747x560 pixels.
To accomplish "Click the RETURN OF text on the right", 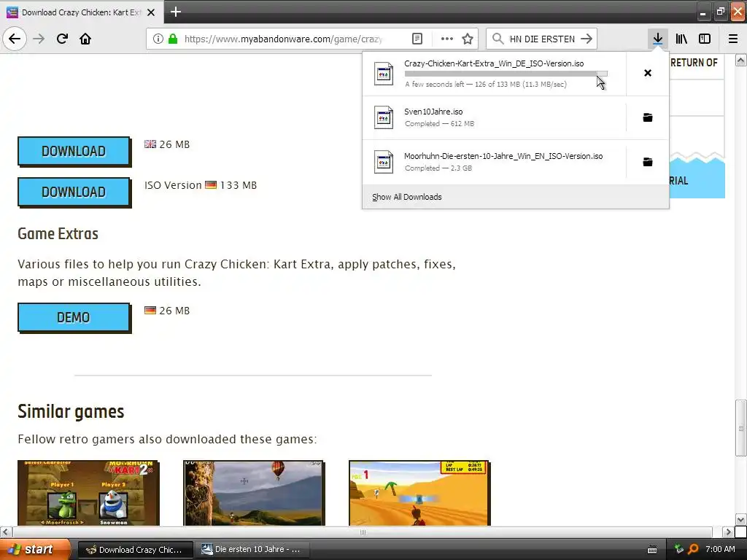I will 694,63.
